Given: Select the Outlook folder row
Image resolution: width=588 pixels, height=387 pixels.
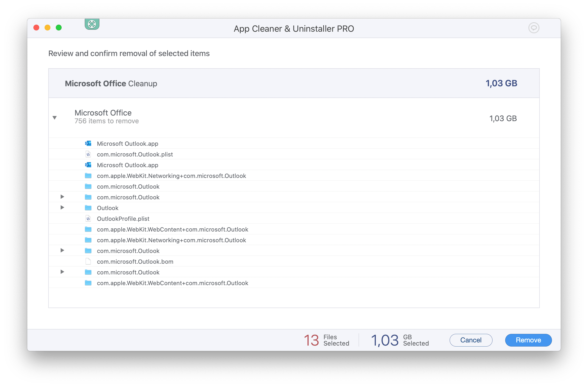Looking at the screenshot, I should (294, 208).
